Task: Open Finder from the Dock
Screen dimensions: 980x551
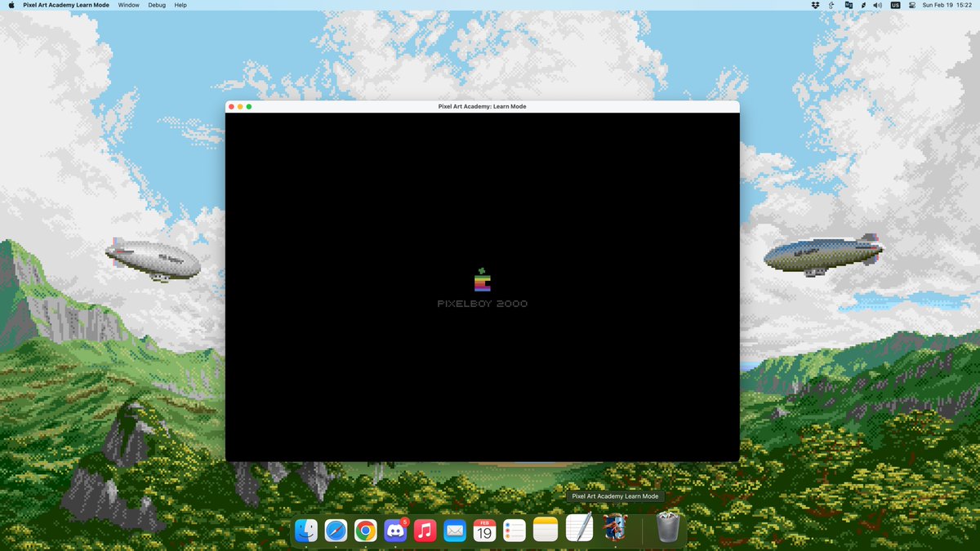Action: [306, 530]
